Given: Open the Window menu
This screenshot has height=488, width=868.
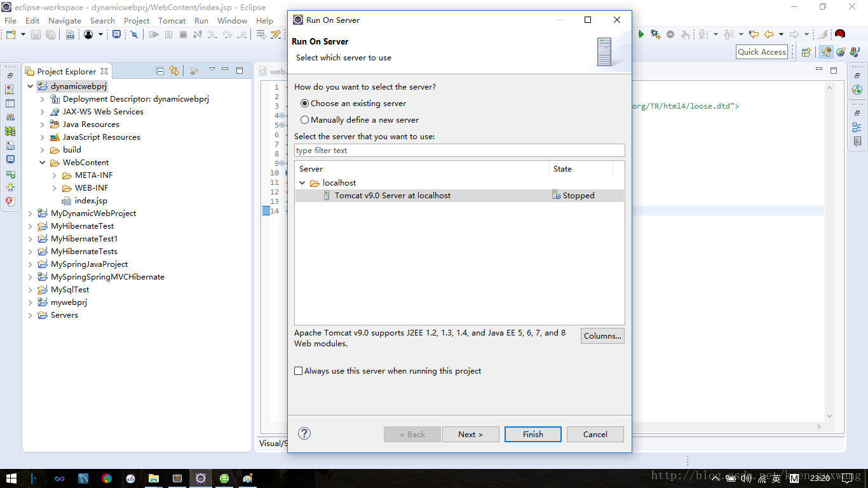Looking at the screenshot, I should pos(232,20).
